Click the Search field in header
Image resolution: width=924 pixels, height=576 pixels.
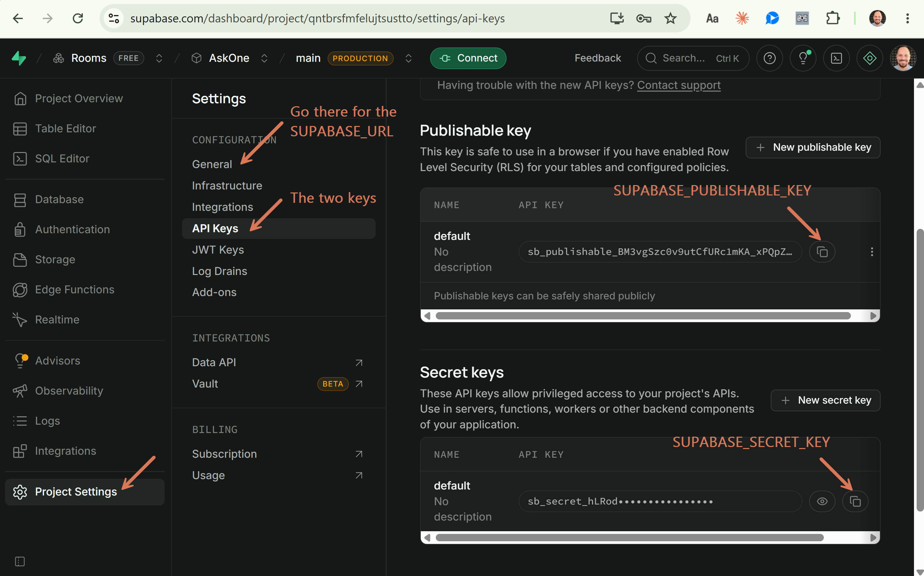(693, 58)
